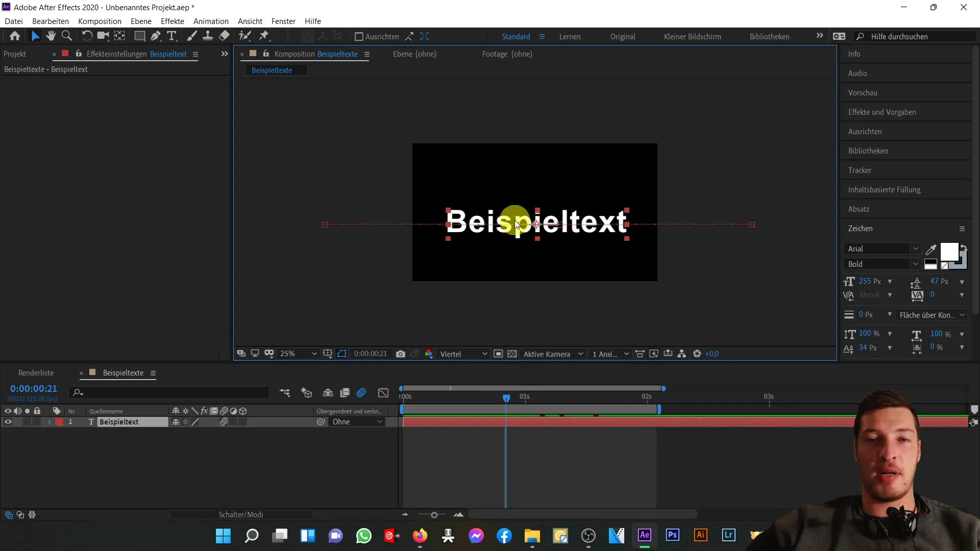Select the Hand tool
The height and width of the screenshot is (551, 980).
coord(51,36)
